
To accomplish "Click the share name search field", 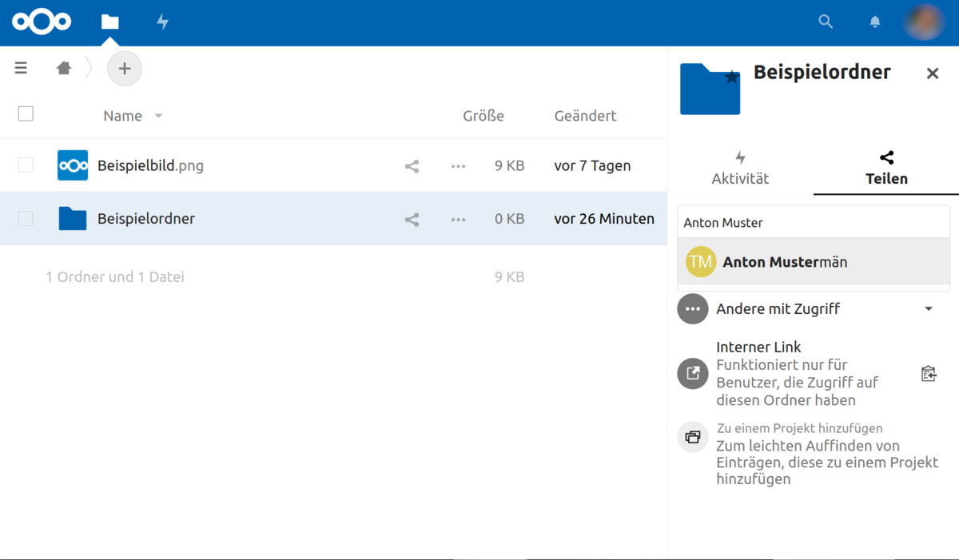I will [x=814, y=223].
